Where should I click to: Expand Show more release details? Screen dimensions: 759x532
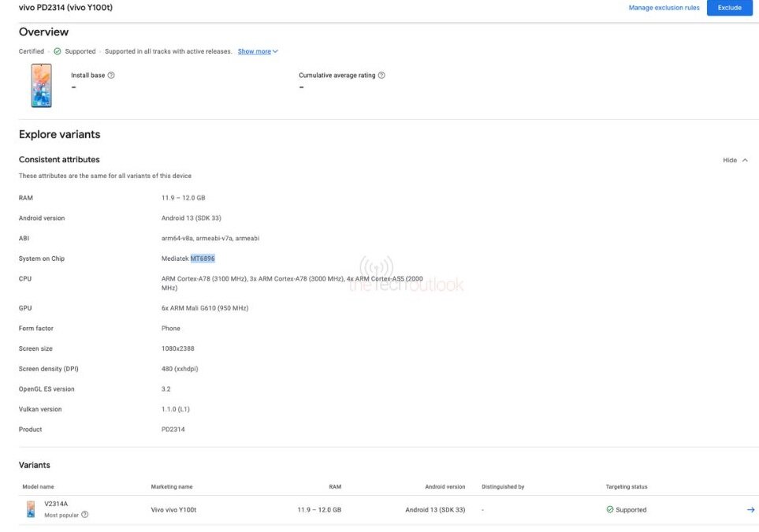(x=256, y=50)
